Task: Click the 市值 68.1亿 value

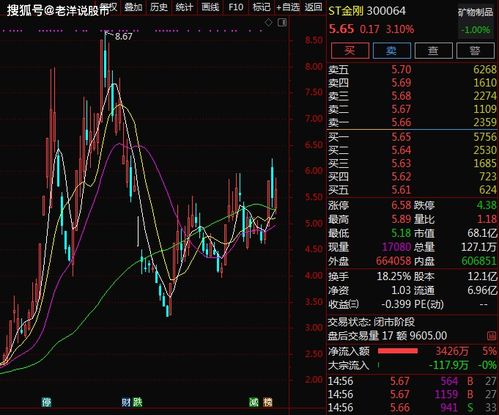Action: pyautogui.click(x=482, y=233)
